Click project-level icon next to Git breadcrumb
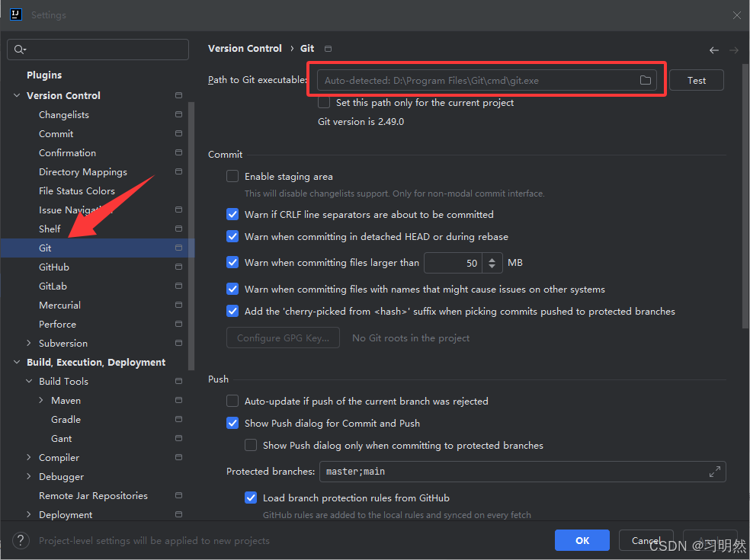 (x=328, y=49)
